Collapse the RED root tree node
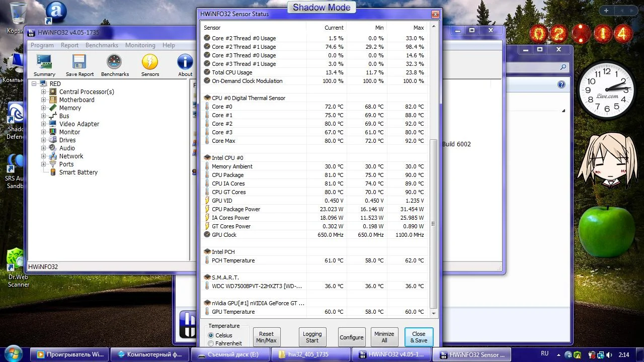This screenshot has width=644, height=362. pos(34,84)
